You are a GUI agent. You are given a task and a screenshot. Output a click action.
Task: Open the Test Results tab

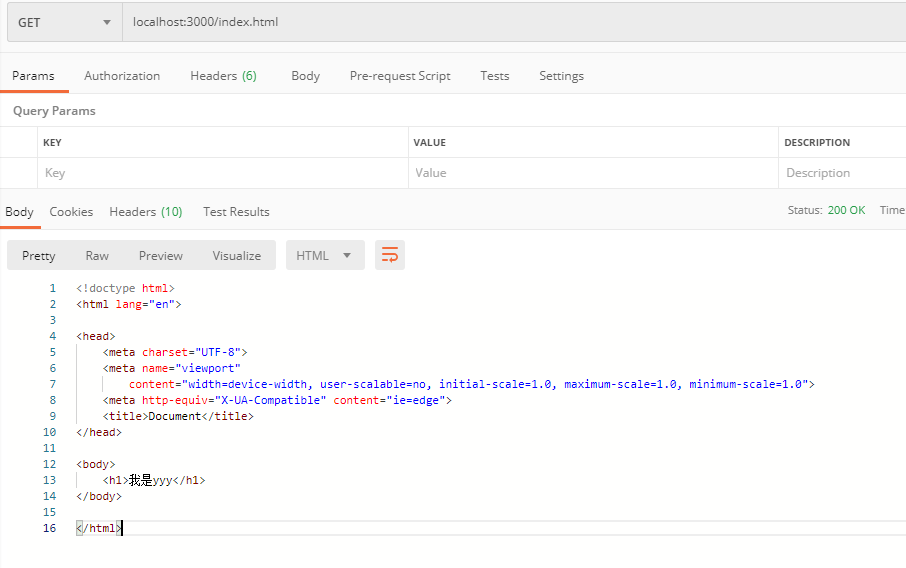click(x=236, y=212)
